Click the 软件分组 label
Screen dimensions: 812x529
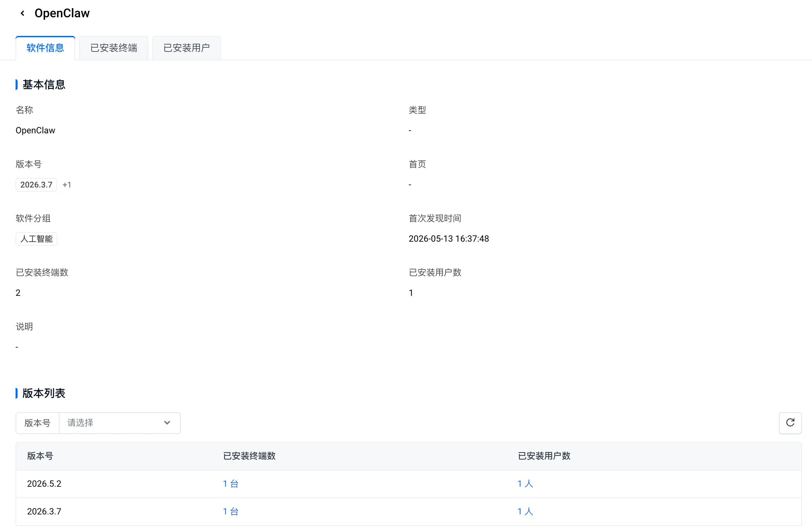33,218
